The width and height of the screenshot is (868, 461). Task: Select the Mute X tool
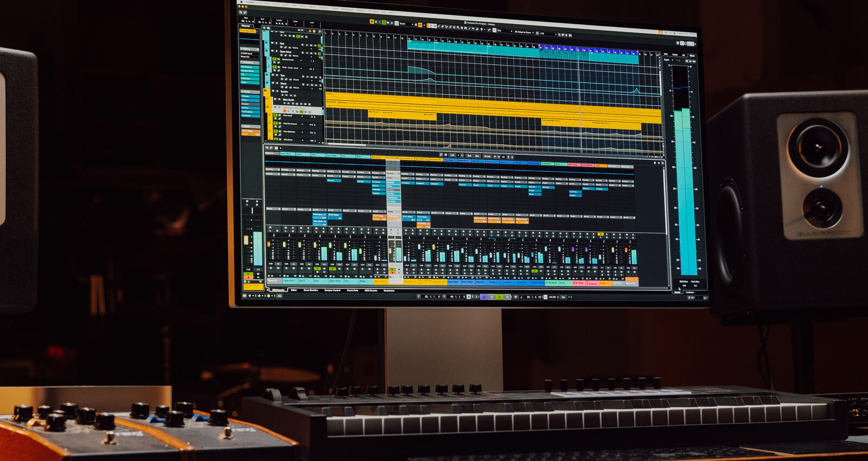tap(454, 27)
